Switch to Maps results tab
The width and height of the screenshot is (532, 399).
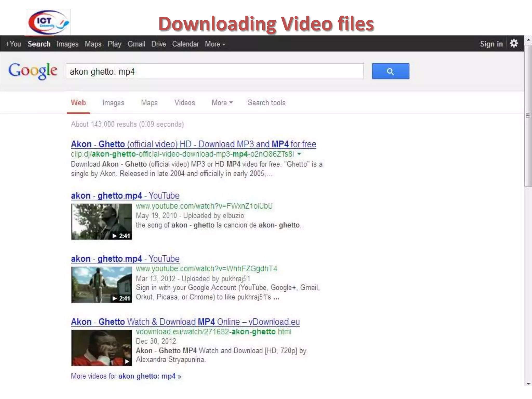(x=149, y=103)
